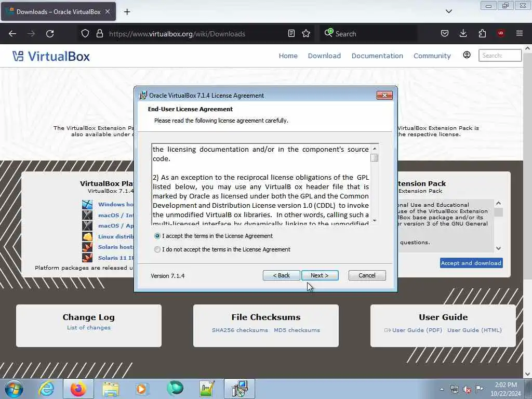Viewport: 532px width, 399px height.
Task: Open Firefox downloads panel
Action: pos(463,34)
